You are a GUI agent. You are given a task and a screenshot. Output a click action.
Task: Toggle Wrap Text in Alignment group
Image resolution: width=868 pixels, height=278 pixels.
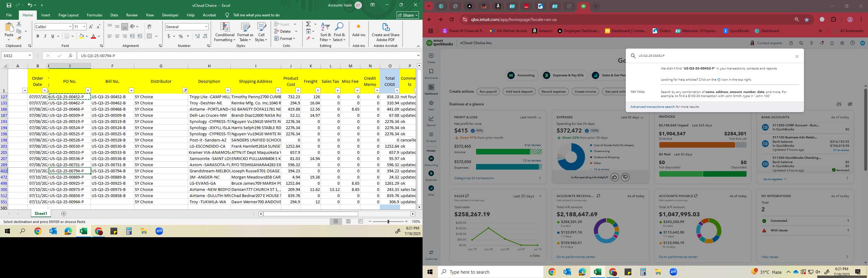(149, 27)
